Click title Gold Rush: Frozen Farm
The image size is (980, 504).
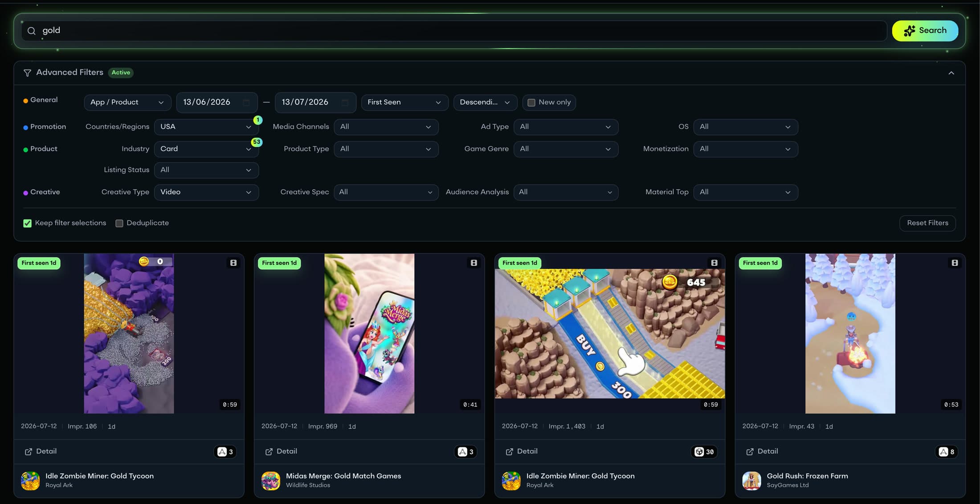click(807, 476)
